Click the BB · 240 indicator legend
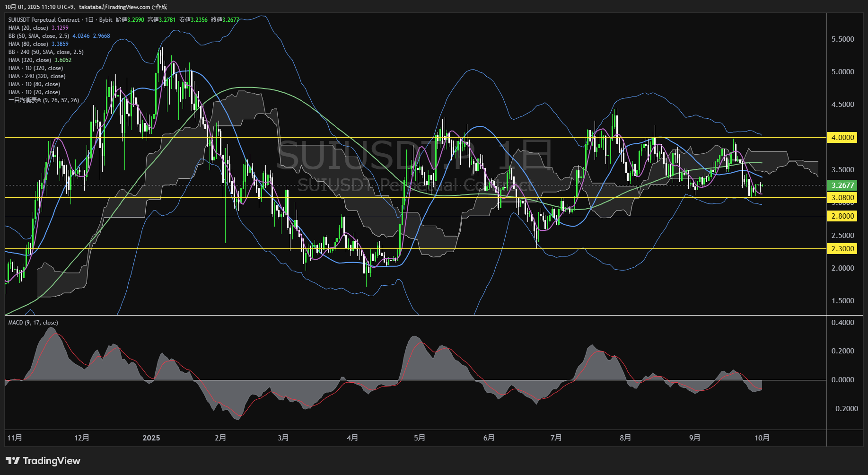 click(x=45, y=52)
